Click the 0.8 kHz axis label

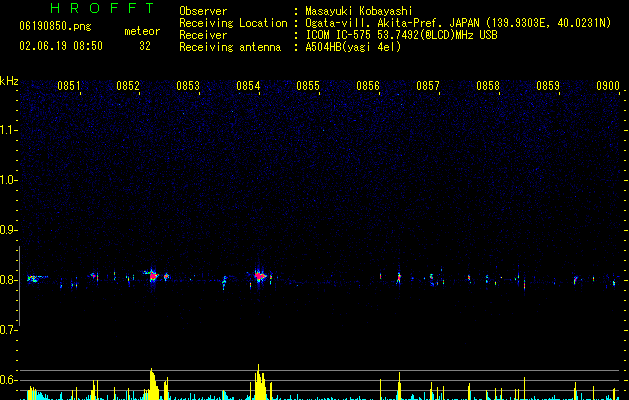(x=8, y=280)
